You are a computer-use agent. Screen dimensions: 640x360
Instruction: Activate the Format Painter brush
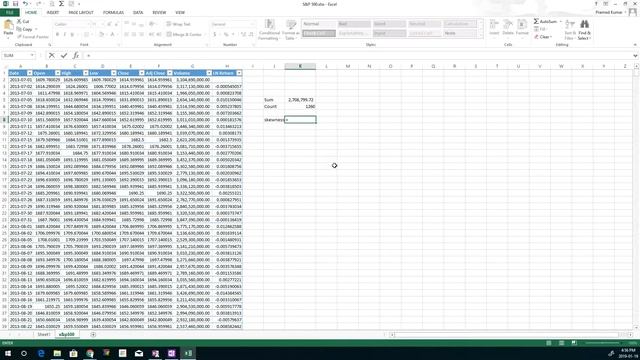(33, 37)
